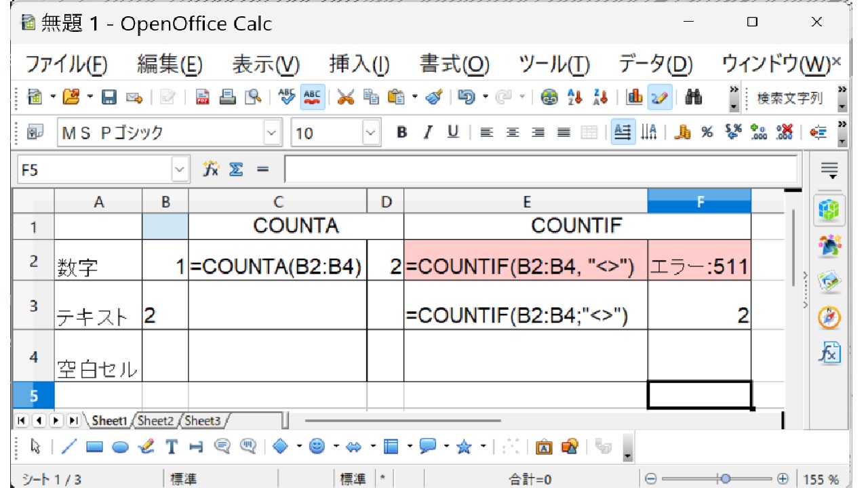Click the Open file folder icon

[71, 98]
